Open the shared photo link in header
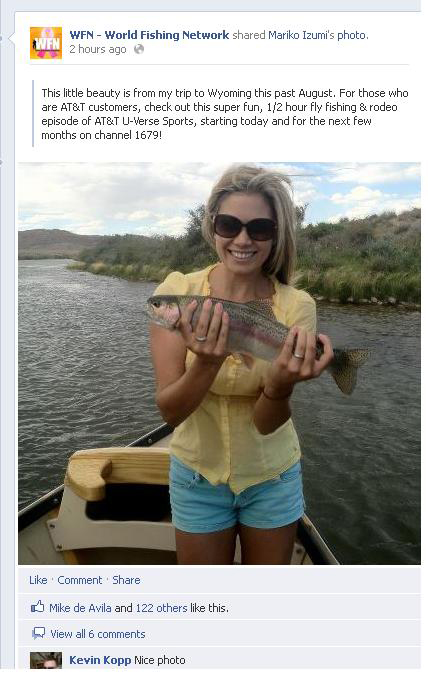This screenshot has height=673, width=428. click(352, 35)
